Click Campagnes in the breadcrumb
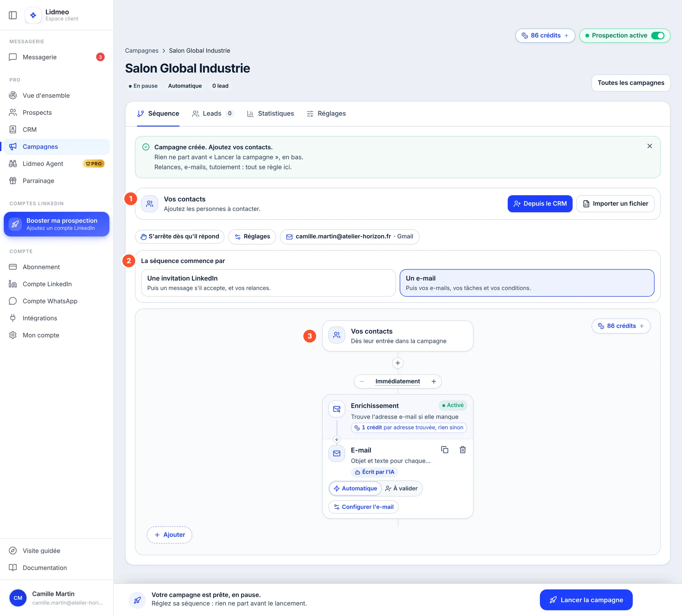 [x=142, y=50]
